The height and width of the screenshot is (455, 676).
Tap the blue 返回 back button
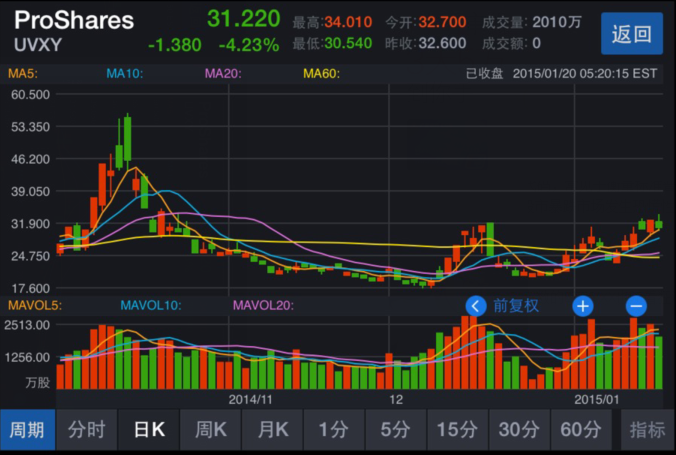coord(632,33)
